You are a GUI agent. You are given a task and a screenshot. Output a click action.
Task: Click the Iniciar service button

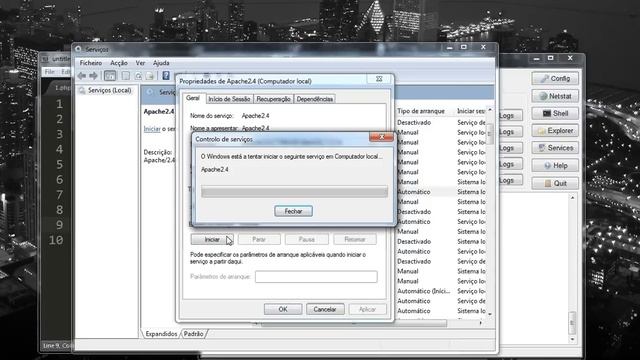(x=212, y=239)
